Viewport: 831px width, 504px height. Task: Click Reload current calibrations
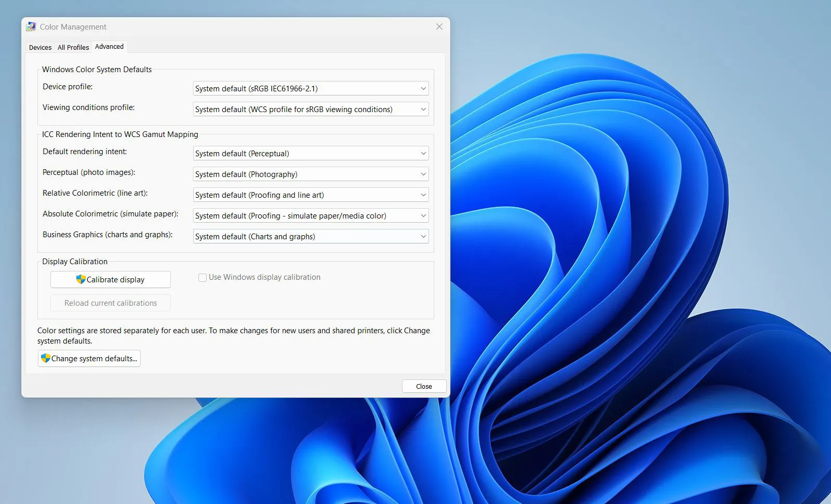coord(110,303)
